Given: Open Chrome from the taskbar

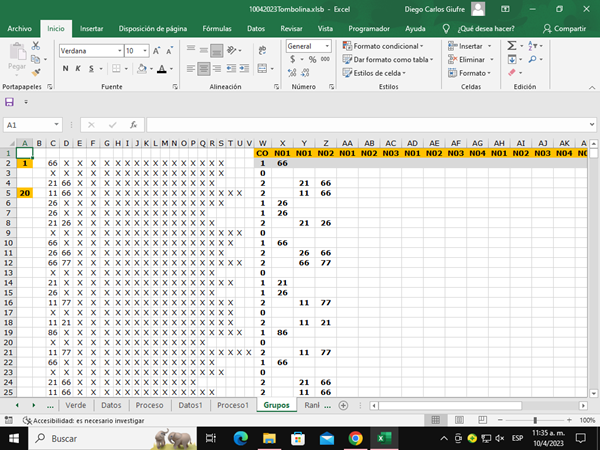Looking at the screenshot, I should (355, 439).
